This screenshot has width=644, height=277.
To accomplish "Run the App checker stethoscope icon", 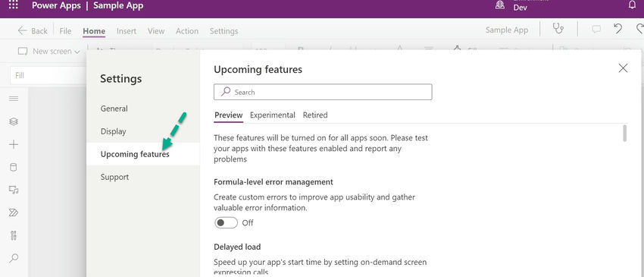I will 558,29.
